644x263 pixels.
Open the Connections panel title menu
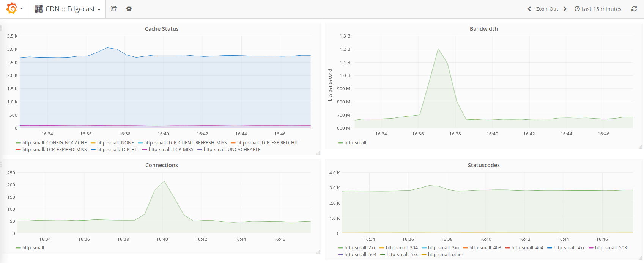(162, 165)
